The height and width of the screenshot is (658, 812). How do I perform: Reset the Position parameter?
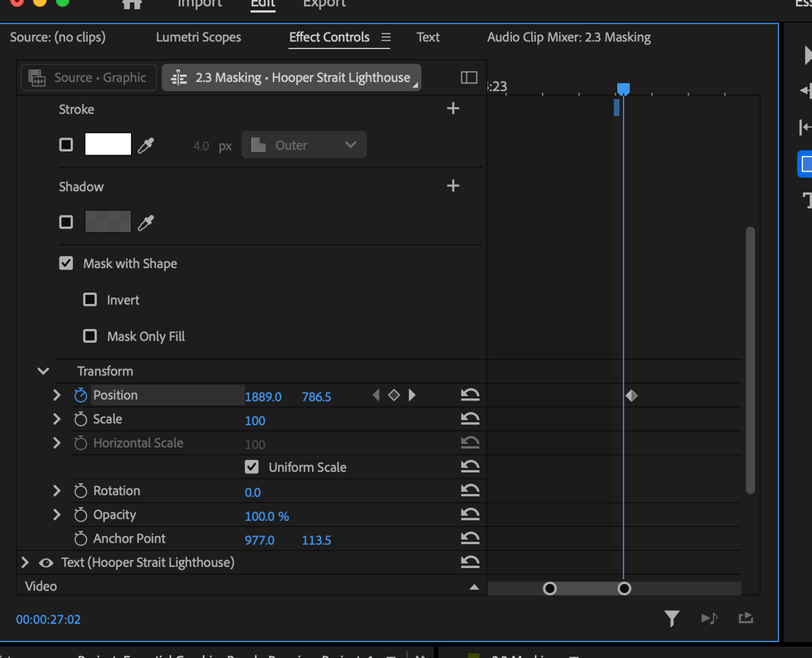(x=470, y=395)
